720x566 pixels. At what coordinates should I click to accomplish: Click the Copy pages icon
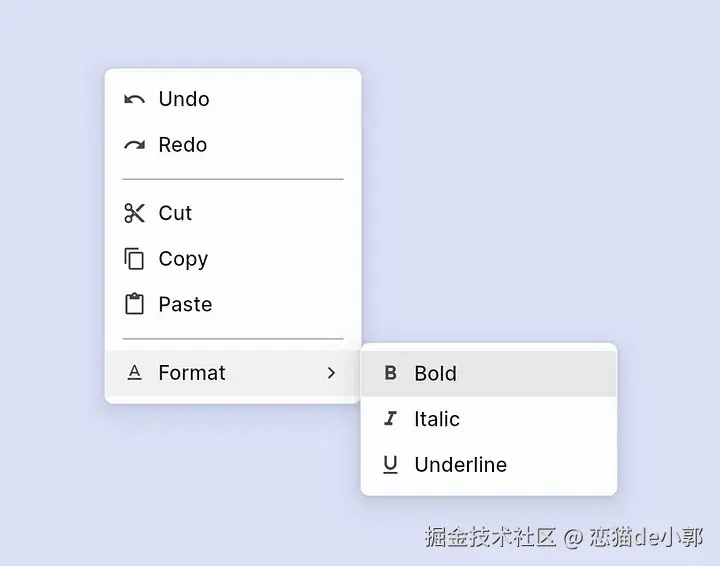tap(134, 259)
